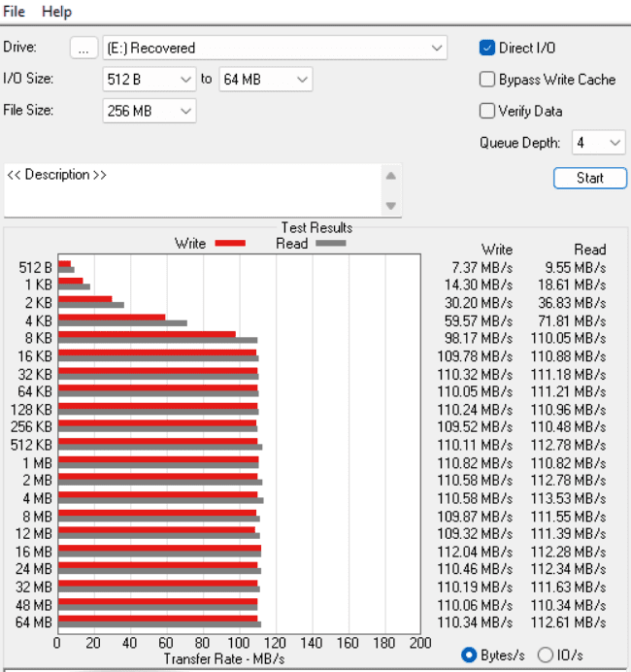Select the IO/s radio button
The image size is (631, 672).
tap(546, 655)
